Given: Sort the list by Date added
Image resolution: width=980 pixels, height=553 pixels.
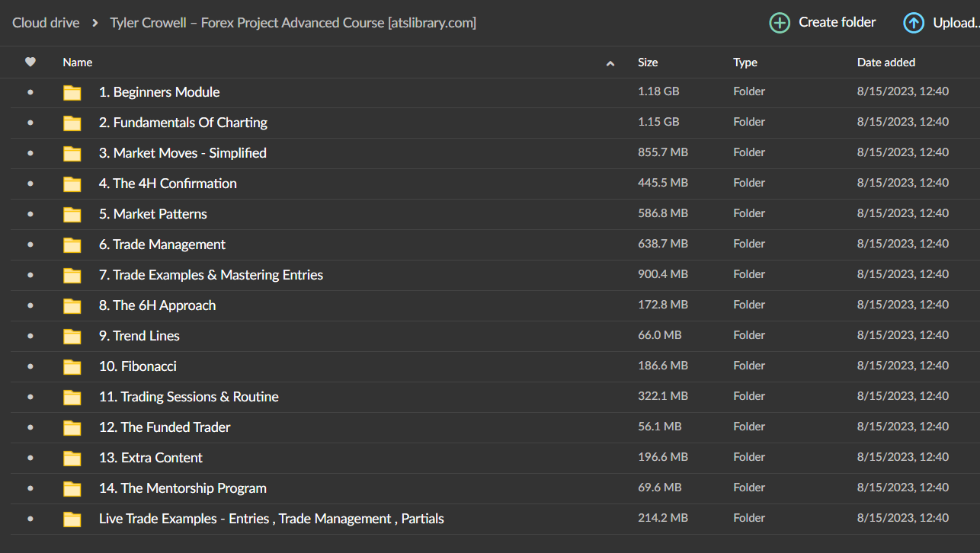Looking at the screenshot, I should 886,62.
